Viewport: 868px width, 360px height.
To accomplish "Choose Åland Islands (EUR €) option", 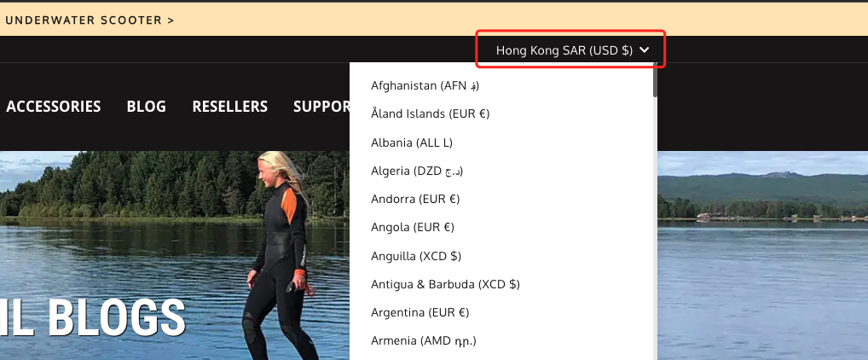I will [x=430, y=114].
